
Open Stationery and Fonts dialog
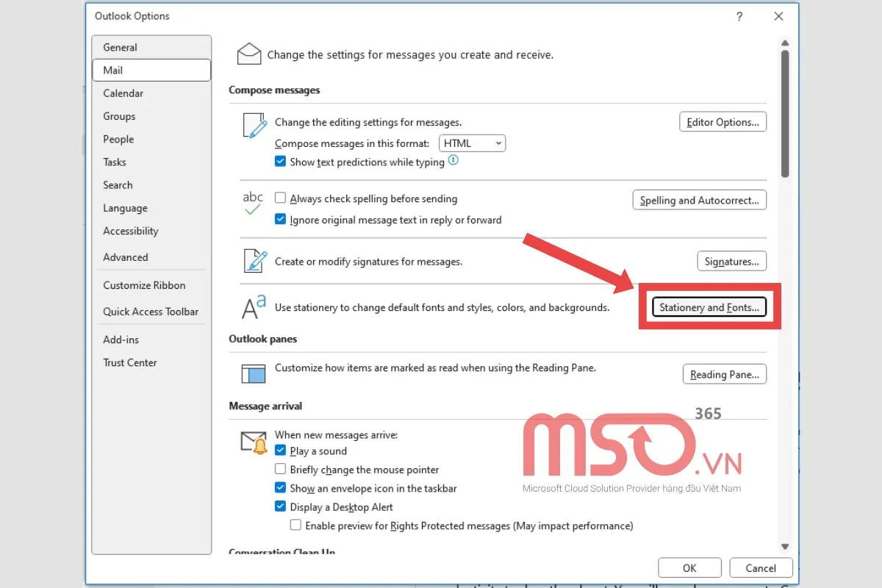tap(709, 307)
